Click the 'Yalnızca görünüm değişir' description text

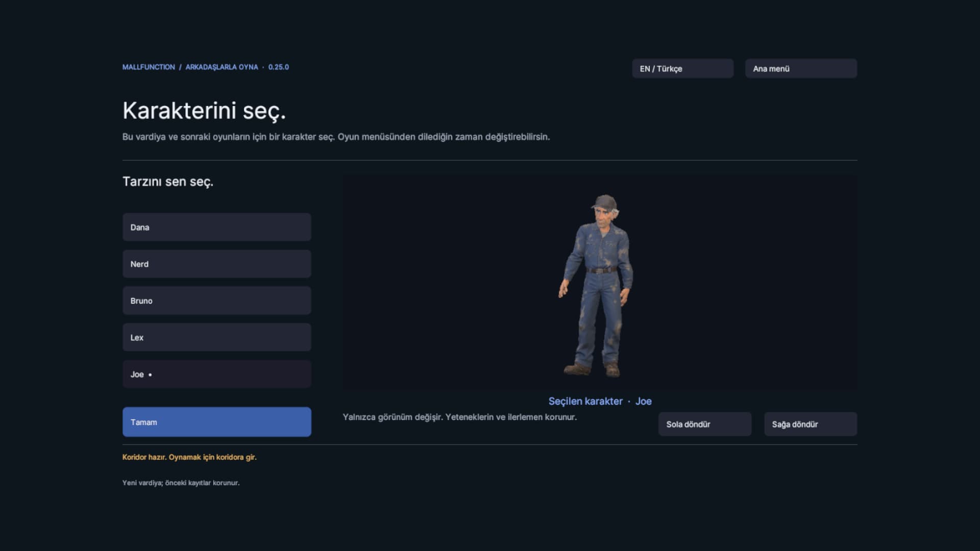pos(459,417)
